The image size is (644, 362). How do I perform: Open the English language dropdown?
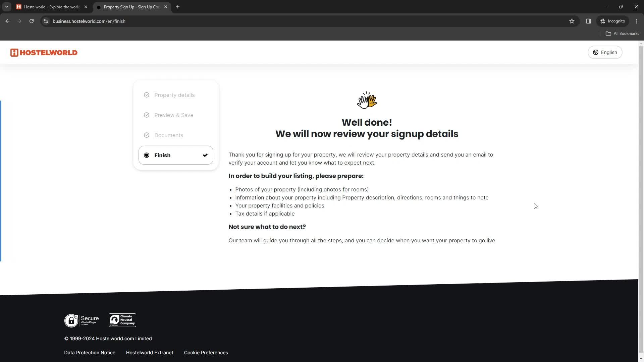[606, 52]
